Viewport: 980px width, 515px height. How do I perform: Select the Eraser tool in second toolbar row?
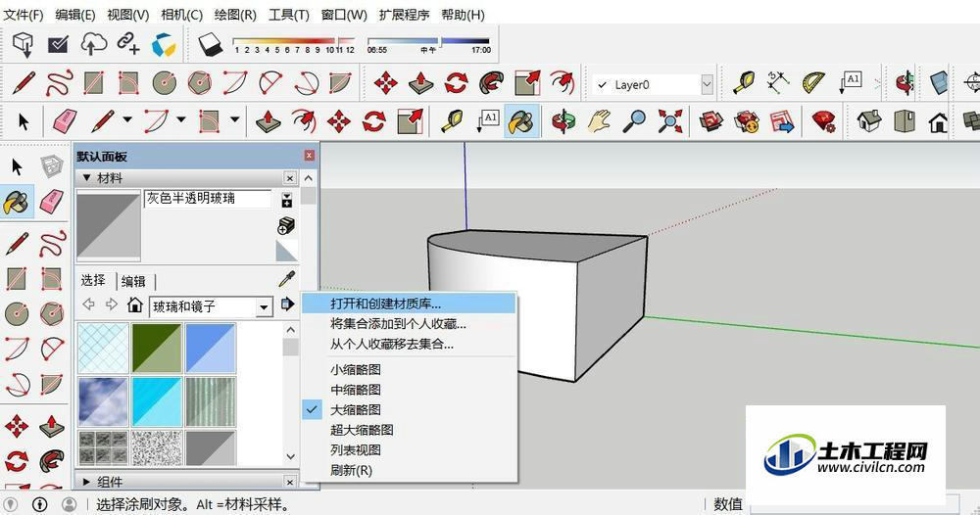[x=65, y=120]
